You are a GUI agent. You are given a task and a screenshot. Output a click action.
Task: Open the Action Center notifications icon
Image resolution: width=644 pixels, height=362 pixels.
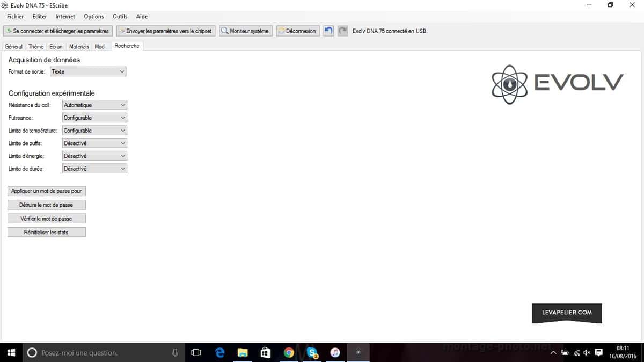point(599,352)
